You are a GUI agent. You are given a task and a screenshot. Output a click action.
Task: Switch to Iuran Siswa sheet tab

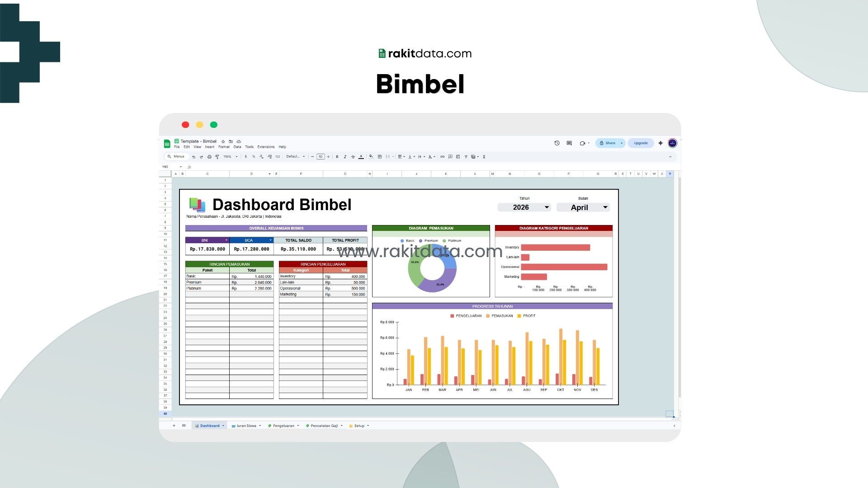(246, 426)
